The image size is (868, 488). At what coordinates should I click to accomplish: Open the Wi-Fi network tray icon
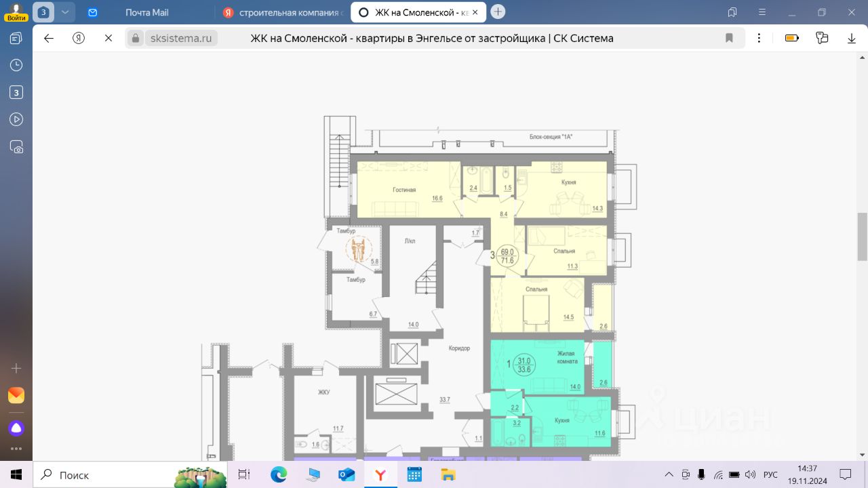(x=718, y=474)
